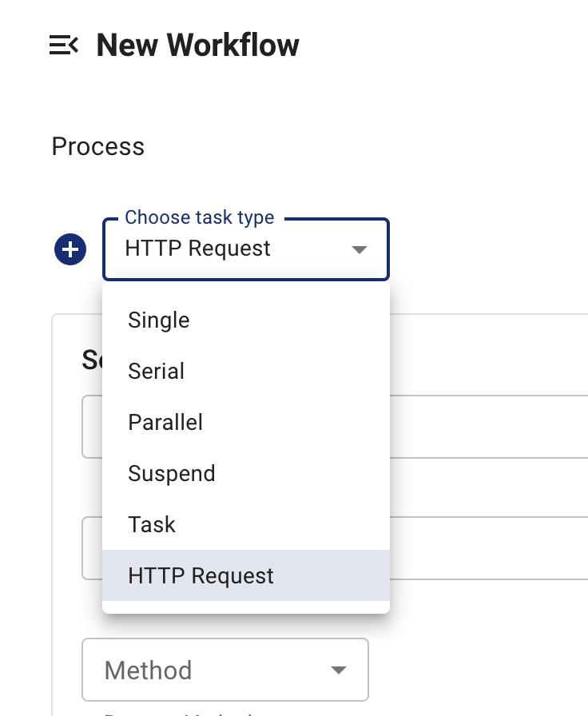Viewport: 588px width, 716px height.
Task: Click the task type dropdown chevron arrow
Action: tap(360, 249)
